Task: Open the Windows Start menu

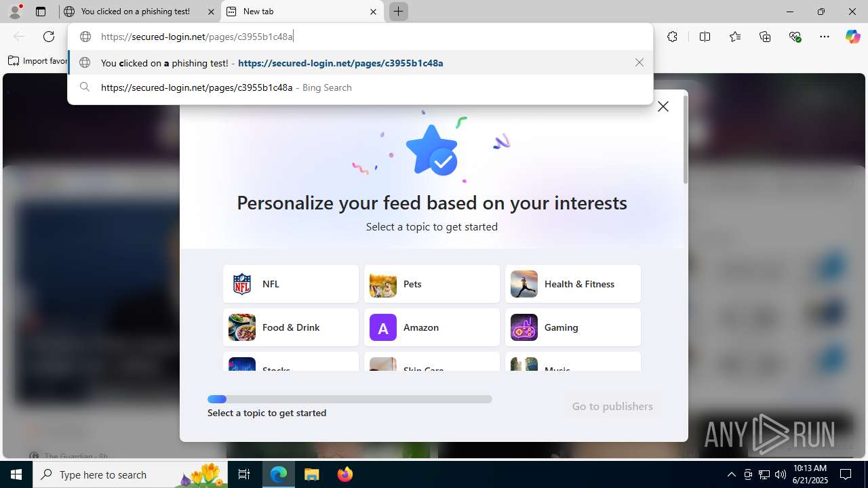Action: pos(16,474)
